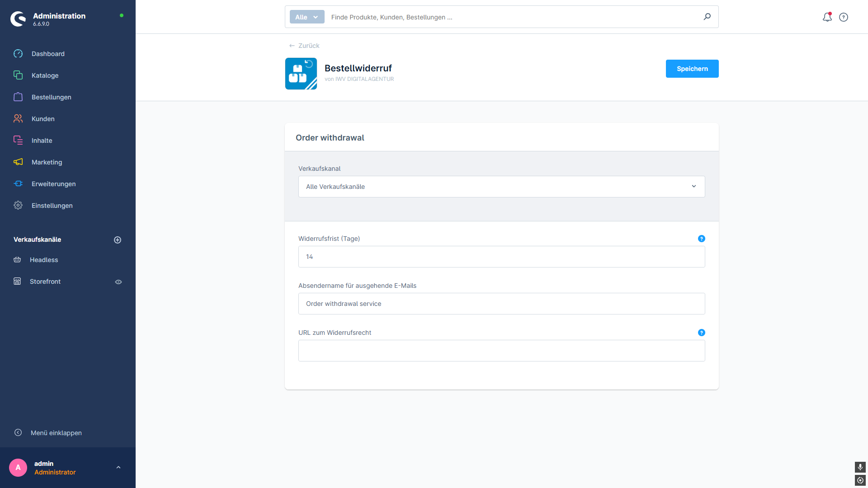Image resolution: width=868 pixels, height=488 pixels.
Task: Click the search magnifier icon
Action: click(x=707, y=17)
